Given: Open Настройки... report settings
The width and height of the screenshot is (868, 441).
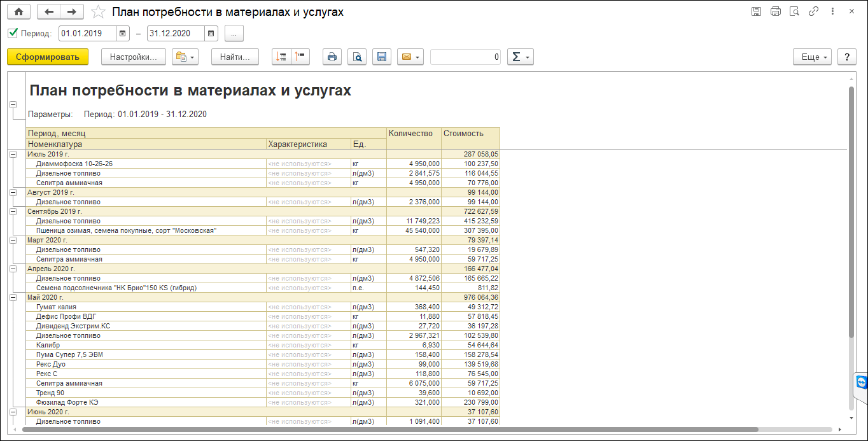Looking at the screenshot, I should point(133,57).
